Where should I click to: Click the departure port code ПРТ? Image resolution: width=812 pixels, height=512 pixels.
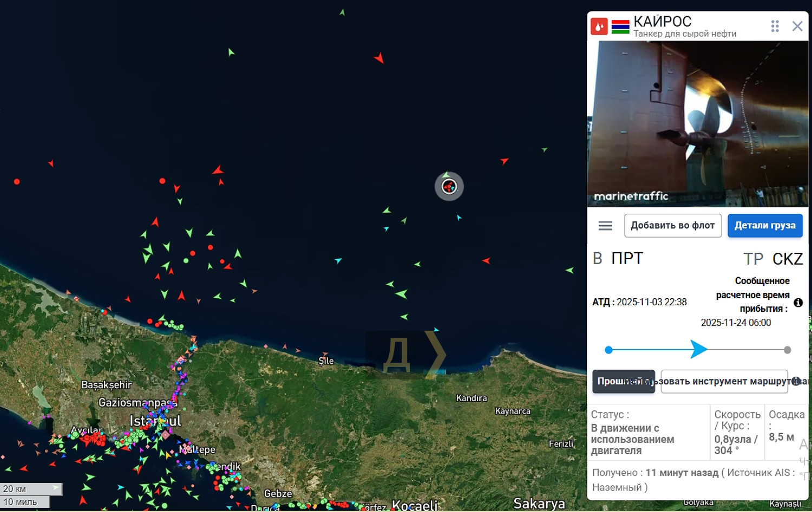[627, 259]
